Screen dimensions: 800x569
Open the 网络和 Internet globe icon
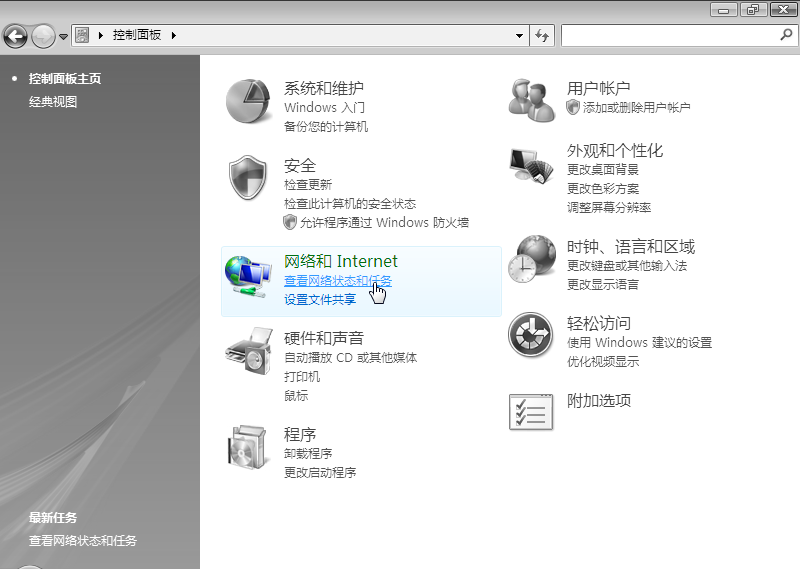tap(248, 276)
